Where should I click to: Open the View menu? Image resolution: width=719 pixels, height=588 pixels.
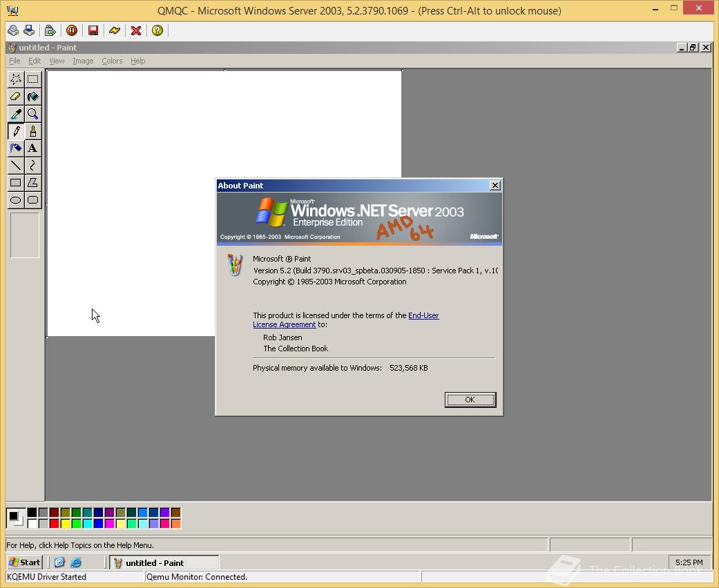coord(57,61)
